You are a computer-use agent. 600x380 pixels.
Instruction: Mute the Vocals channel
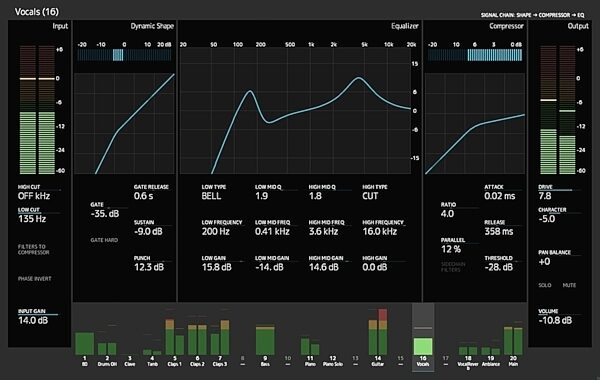569,285
